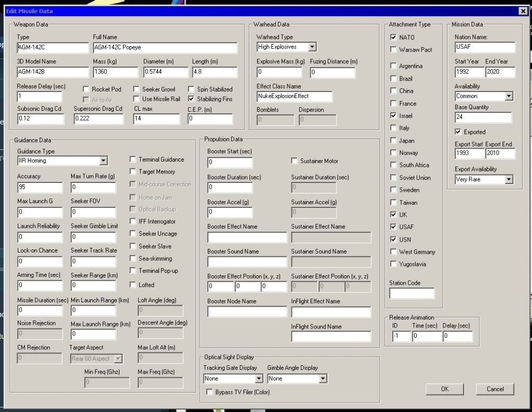532x412 pixels.
Task: Click the InFlight Effect Name field
Action: click(331, 312)
